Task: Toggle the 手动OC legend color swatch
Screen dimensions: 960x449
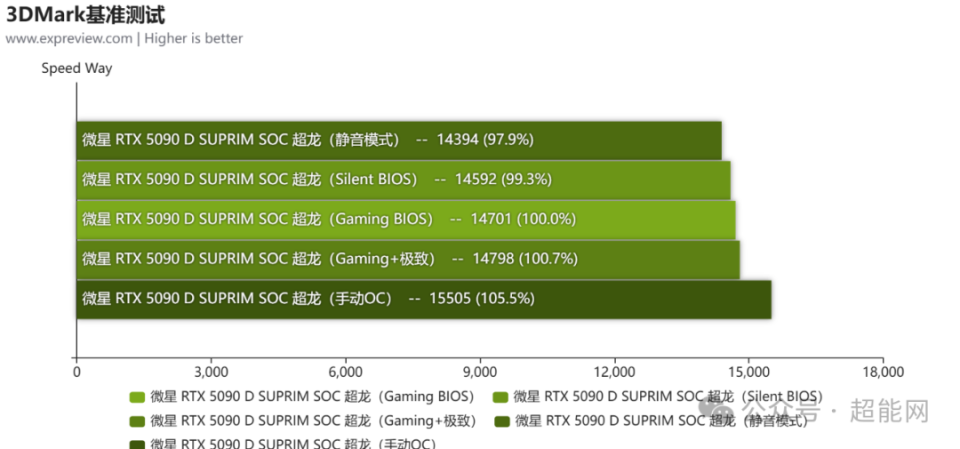Action: point(137,444)
